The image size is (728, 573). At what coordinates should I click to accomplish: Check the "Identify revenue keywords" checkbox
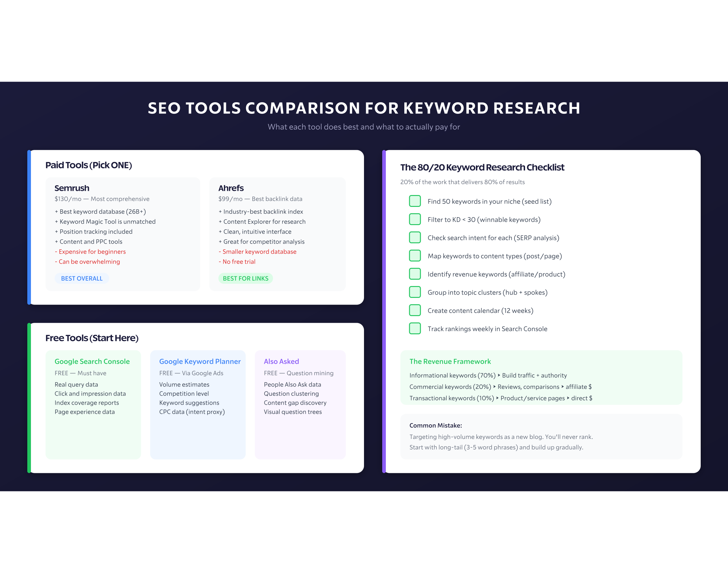415,274
